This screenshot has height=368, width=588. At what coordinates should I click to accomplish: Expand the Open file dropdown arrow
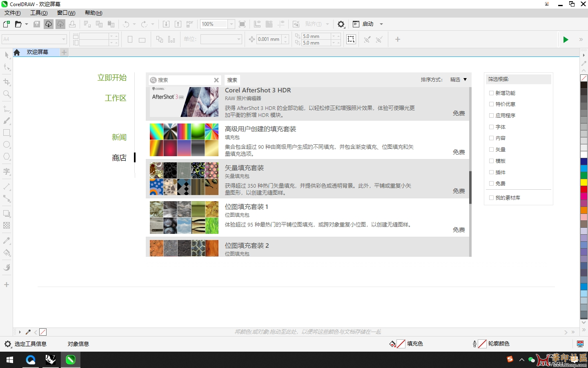(27, 24)
